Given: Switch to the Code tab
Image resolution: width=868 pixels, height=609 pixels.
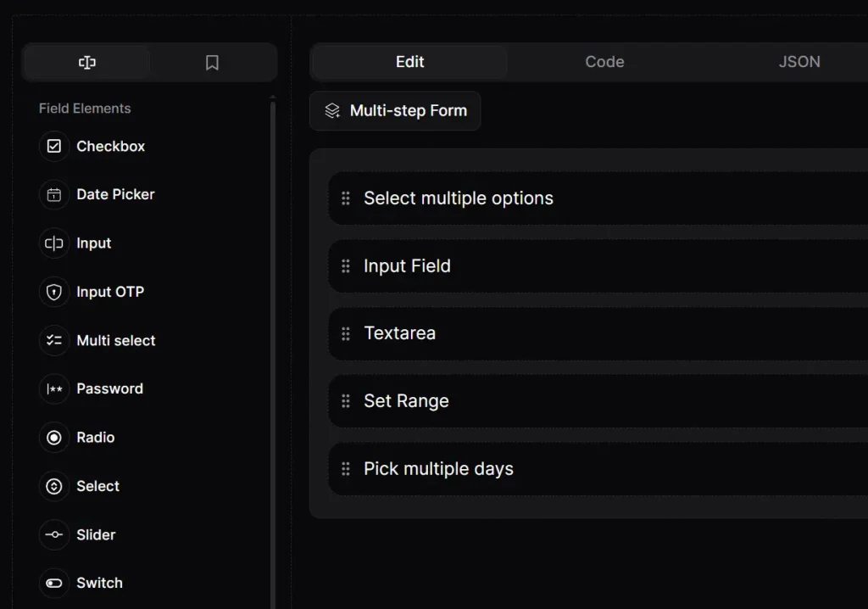Looking at the screenshot, I should tap(604, 61).
